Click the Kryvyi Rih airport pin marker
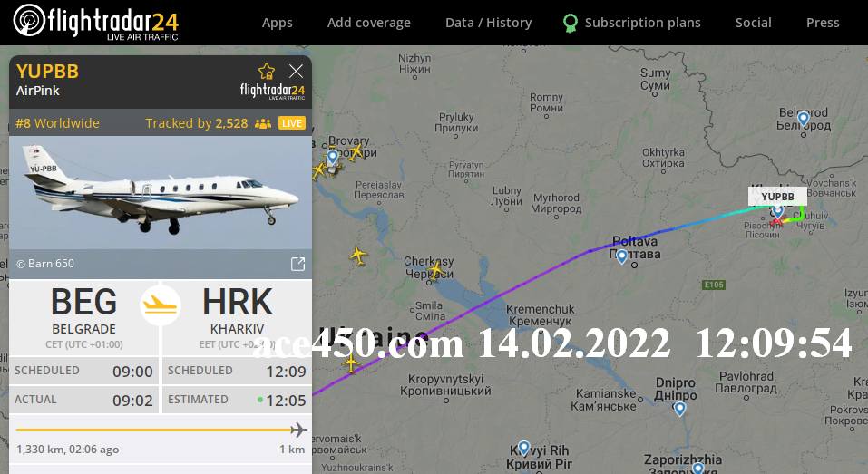 523,448
